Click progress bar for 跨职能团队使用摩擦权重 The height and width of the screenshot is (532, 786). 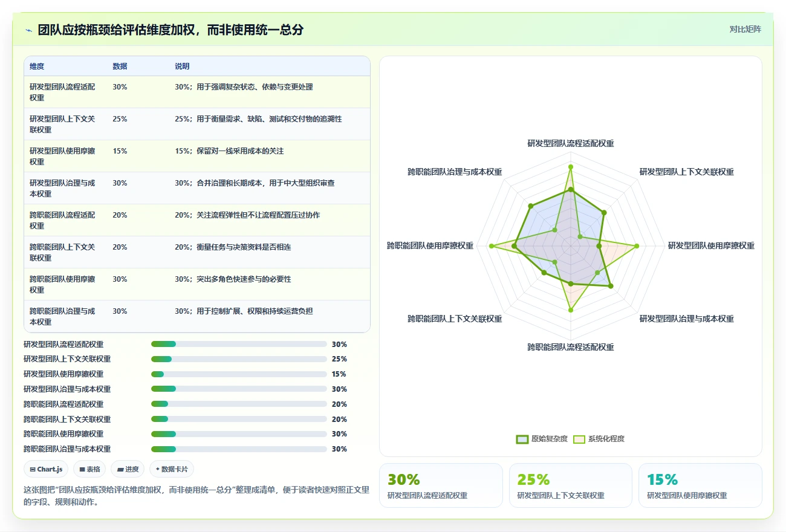click(239, 434)
